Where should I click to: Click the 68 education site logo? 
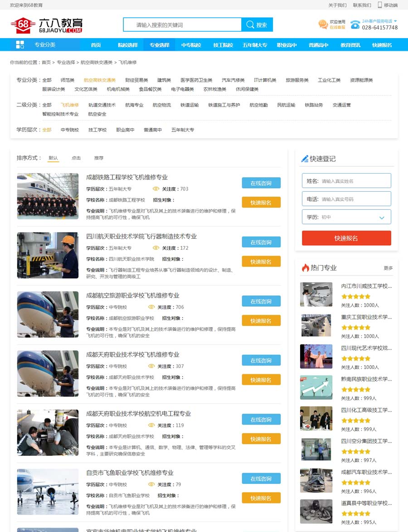pyautogui.click(x=46, y=25)
